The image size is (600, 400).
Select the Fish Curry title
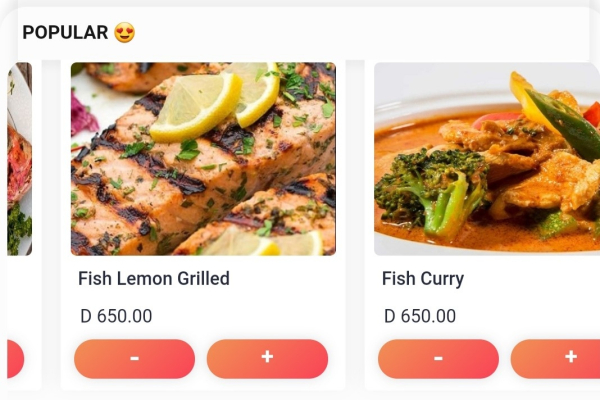pos(423,278)
